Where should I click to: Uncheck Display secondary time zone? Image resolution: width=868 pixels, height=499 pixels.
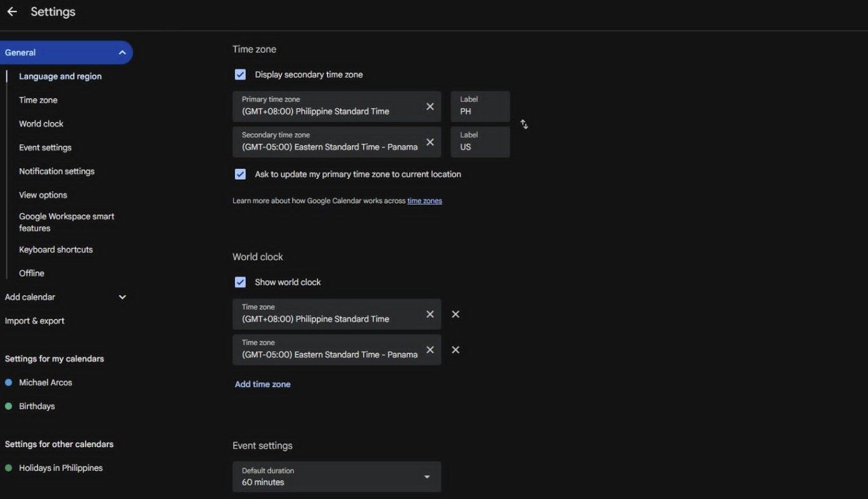[240, 74]
